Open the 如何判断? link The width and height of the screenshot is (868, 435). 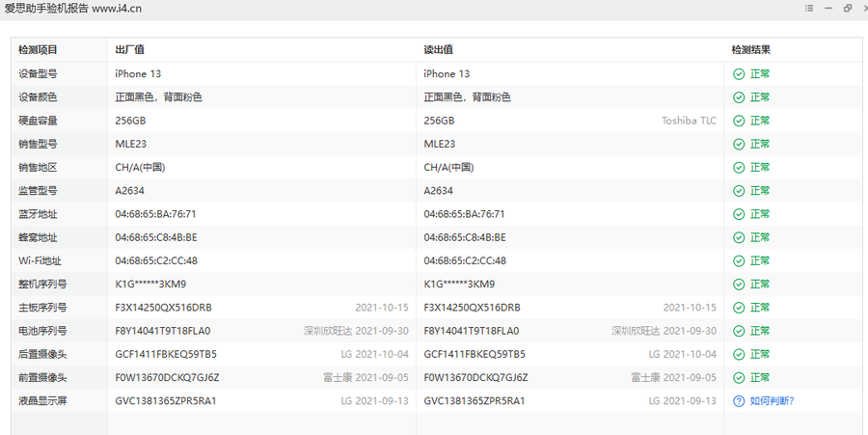click(773, 400)
